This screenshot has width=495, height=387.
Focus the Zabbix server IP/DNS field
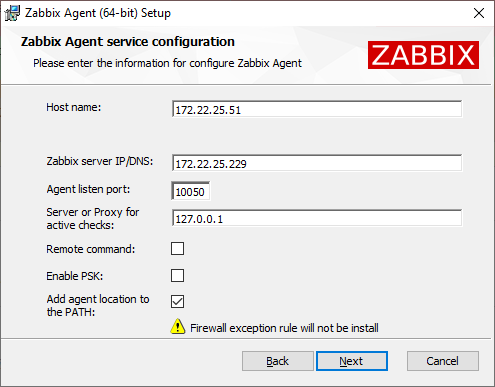pyautogui.click(x=317, y=163)
